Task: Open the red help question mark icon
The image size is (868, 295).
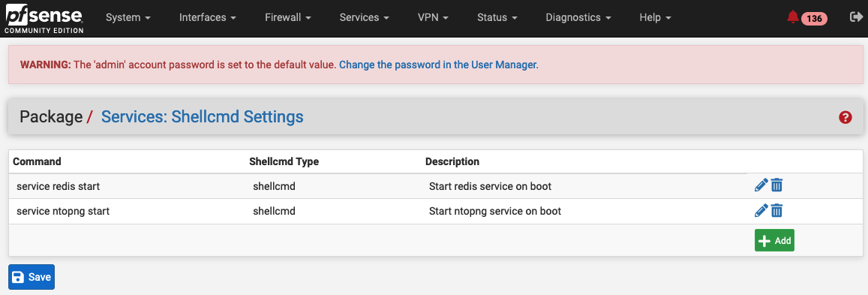Action: click(x=845, y=117)
